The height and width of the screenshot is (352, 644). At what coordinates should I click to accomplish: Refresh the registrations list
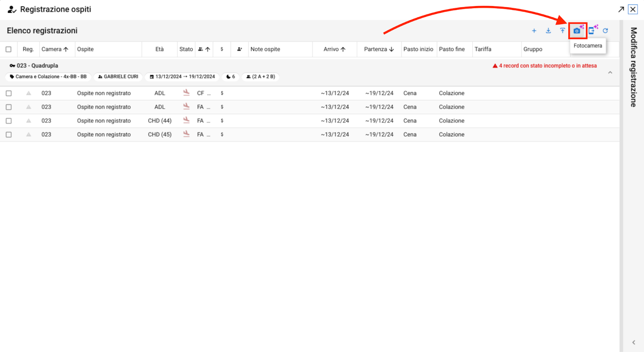tap(605, 31)
